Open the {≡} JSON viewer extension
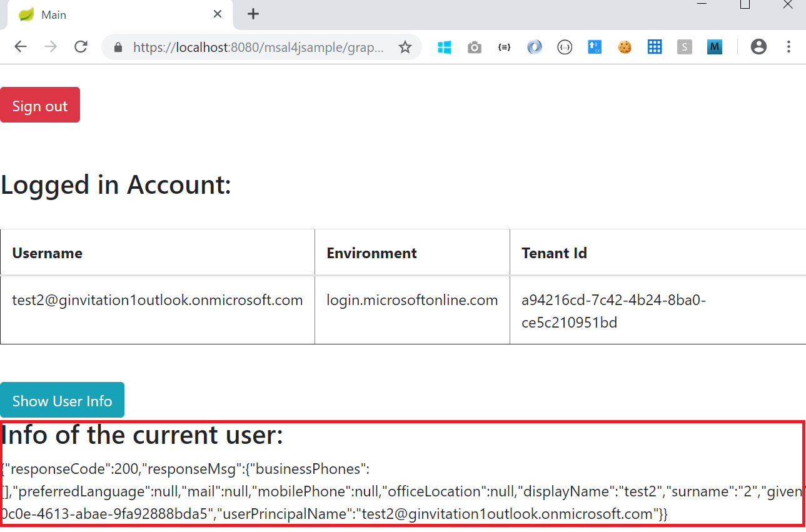Viewport: 806px width, 532px height. coord(504,46)
